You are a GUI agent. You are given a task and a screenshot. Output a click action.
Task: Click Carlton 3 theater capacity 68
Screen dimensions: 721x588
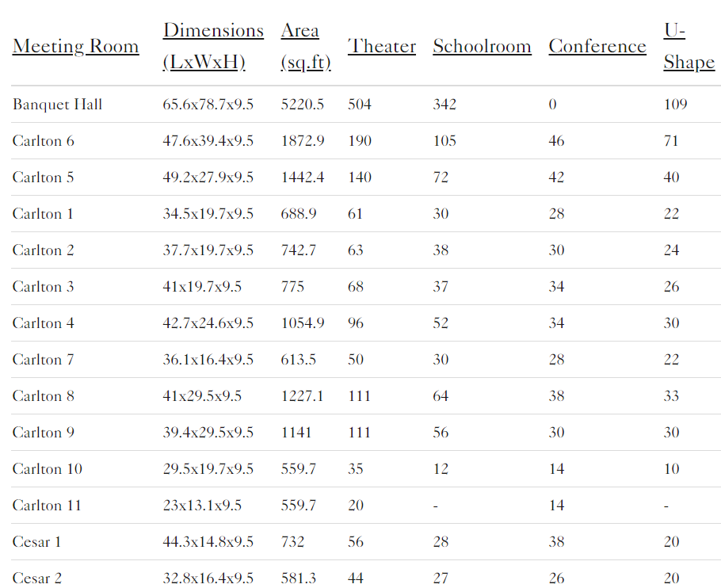click(x=356, y=287)
